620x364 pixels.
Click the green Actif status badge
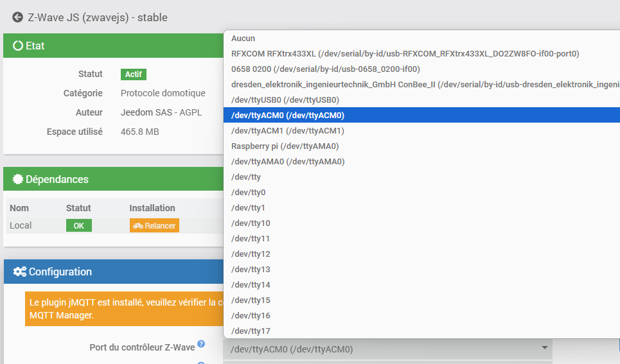click(x=134, y=74)
